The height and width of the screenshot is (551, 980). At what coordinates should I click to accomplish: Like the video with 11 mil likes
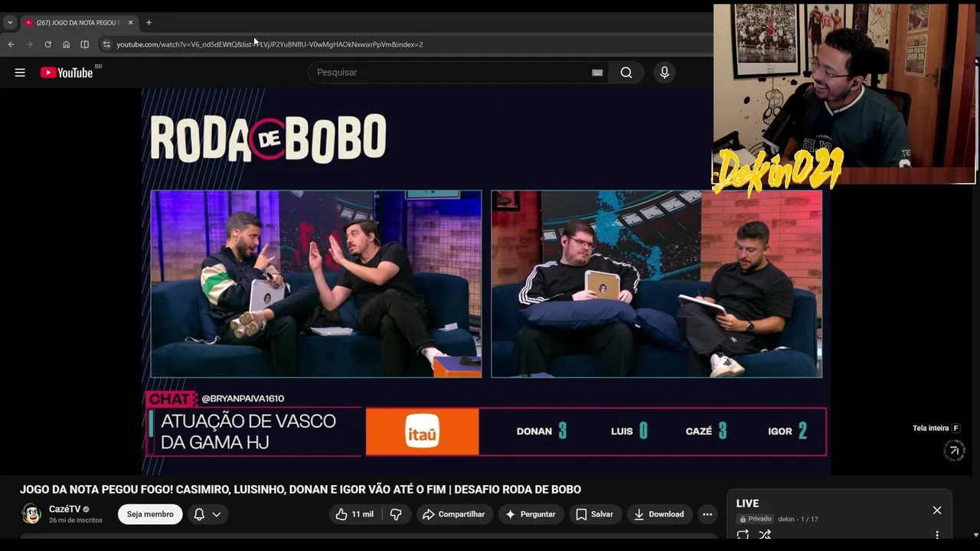tap(354, 514)
